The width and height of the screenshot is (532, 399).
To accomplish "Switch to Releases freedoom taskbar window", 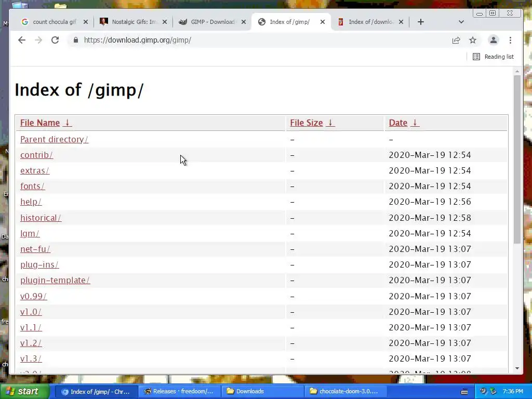I will (180, 392).
